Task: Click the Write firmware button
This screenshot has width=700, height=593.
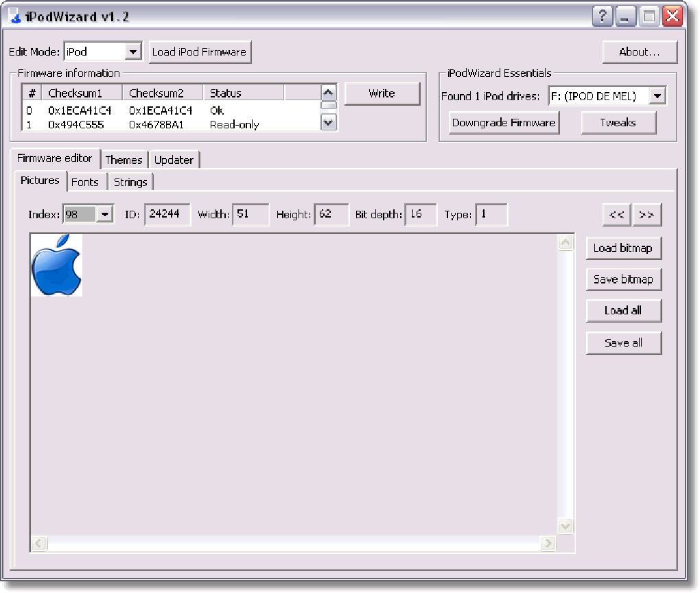Action: [x=382, y=94]
